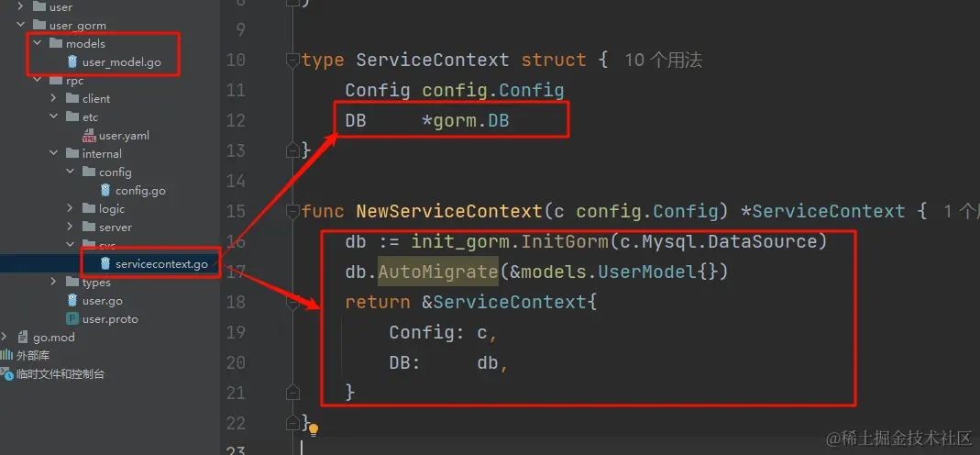Click line number 20 in the gutter

[237, 362]
